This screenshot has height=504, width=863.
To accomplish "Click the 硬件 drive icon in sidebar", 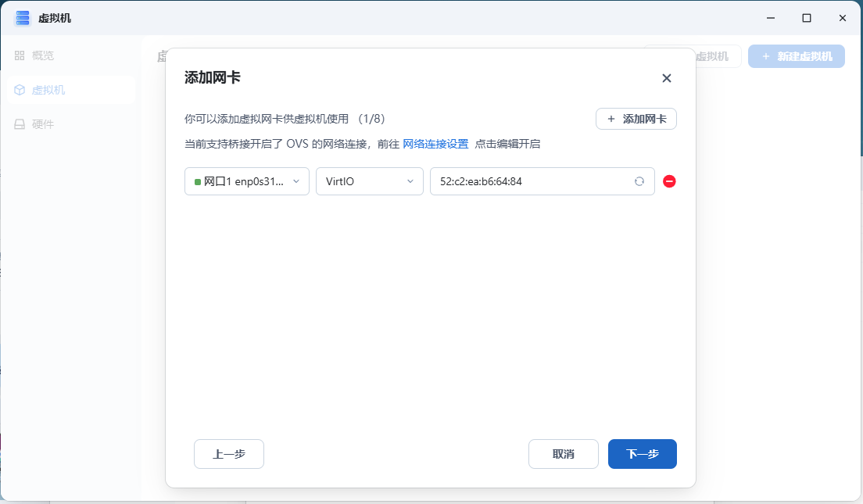I will click(20, 124).
